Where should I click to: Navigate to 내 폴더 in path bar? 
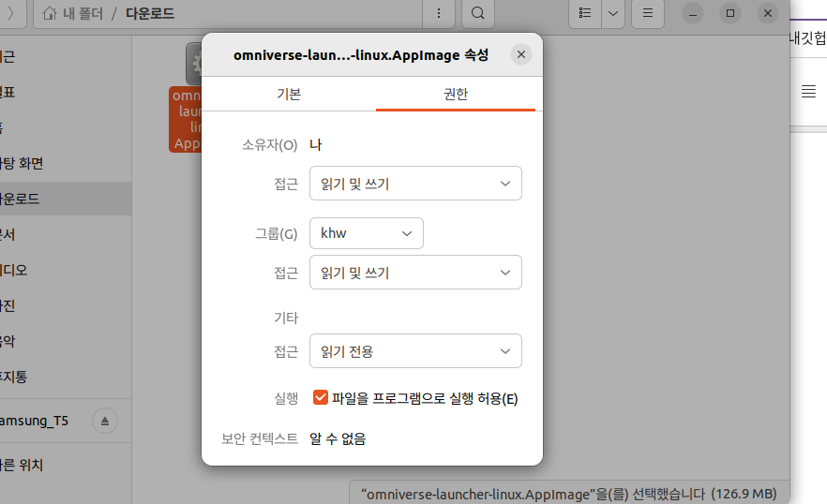pos(83,13)
